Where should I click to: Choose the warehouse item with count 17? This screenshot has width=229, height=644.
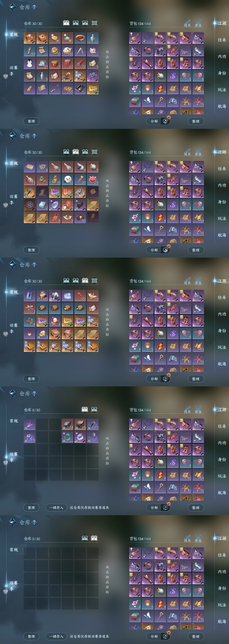[x=93, y=217]
